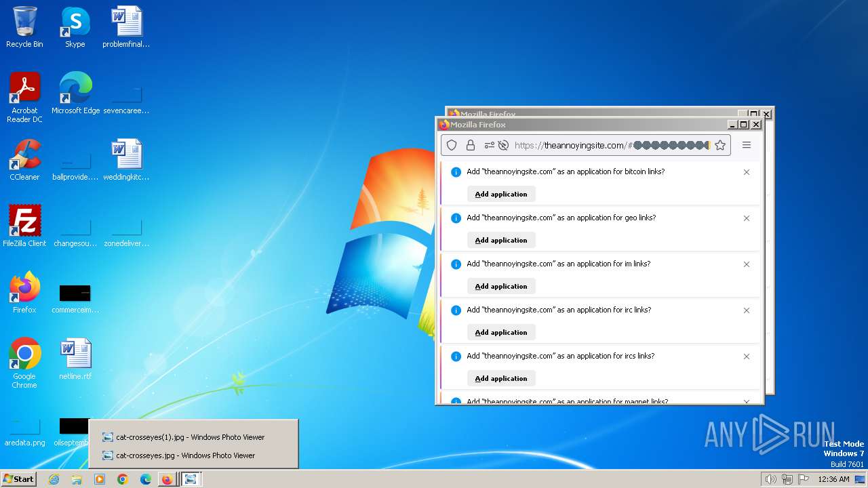
Task: Click the Show desktop button on the taskbar
Action: pos(860,479)
